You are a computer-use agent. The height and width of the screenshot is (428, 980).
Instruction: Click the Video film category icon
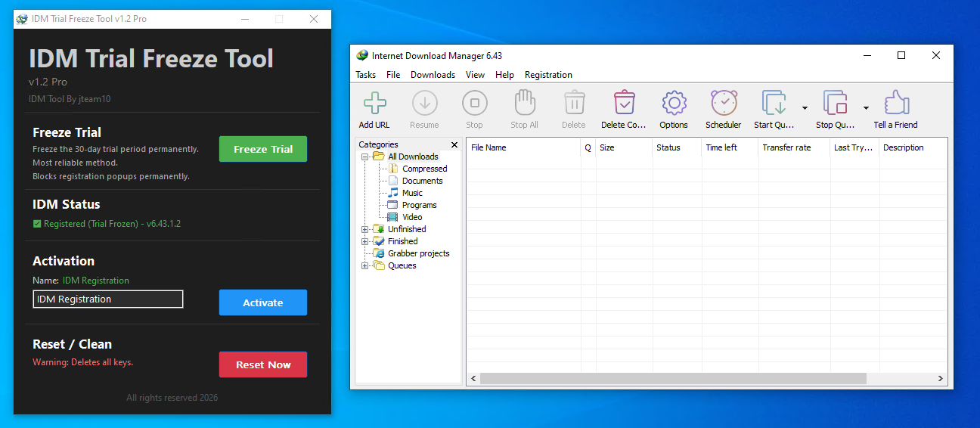point(392,217)
